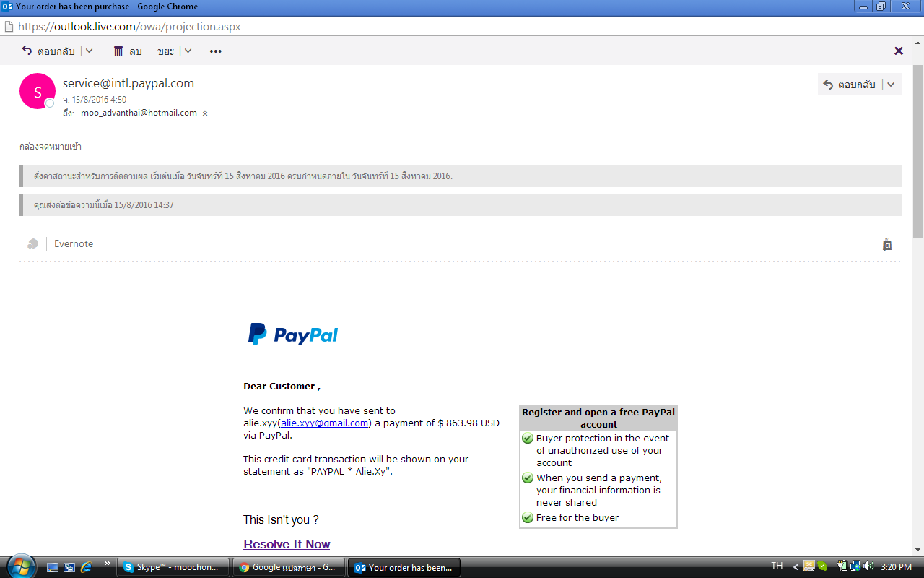The width and height of the screenshot is (924, 578).
Task: Click recipient moo_advanthai@hotmail.com
Action: point(139,113)
